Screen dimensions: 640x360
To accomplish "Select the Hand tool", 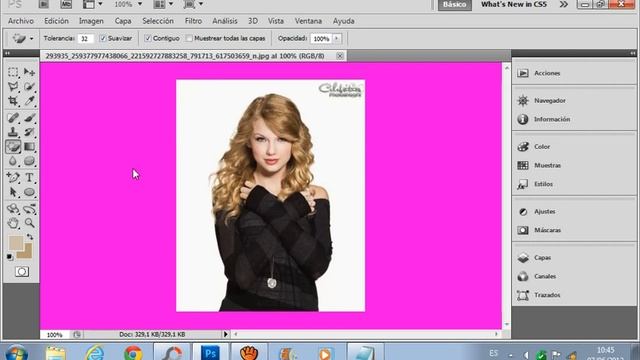I will coord(13,223).
